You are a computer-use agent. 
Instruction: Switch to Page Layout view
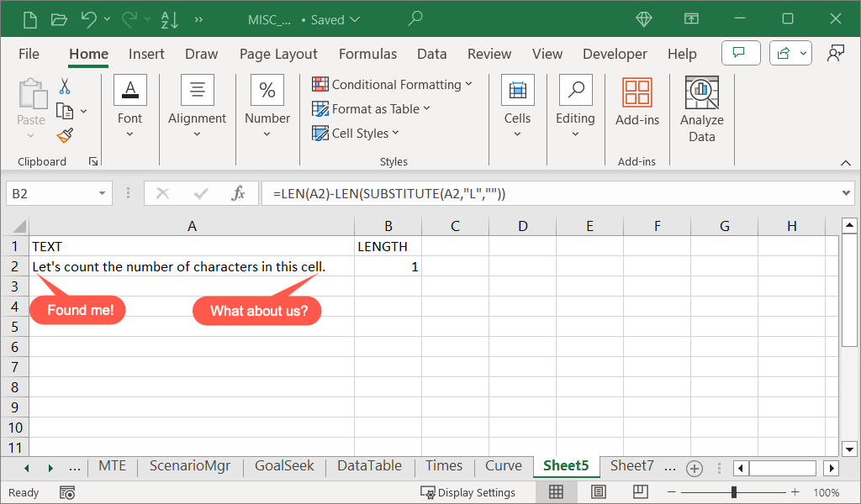coord(599,492)
